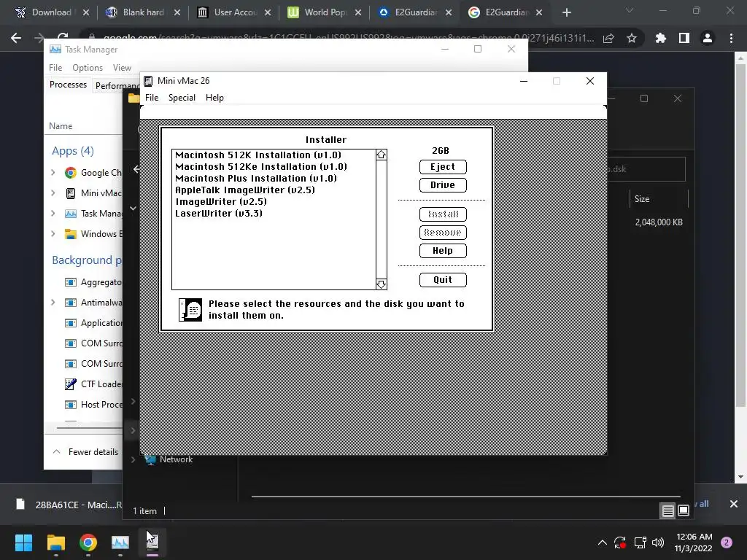Screen dimensions: 747x560
Task: Expand Google Chrome process in Task Manager
Action: coord(53,172)
